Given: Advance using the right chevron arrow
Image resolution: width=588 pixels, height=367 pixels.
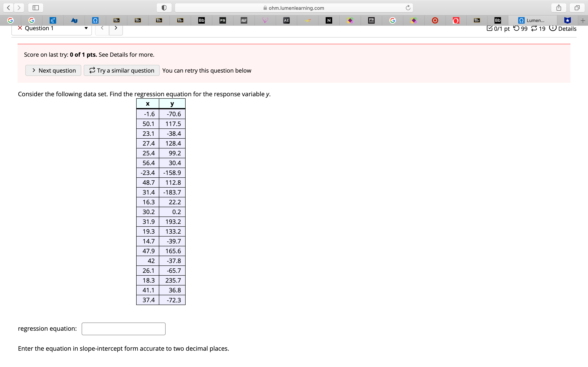Looking at the screenshot, I should pyautogui.click(x=116, y=28).
